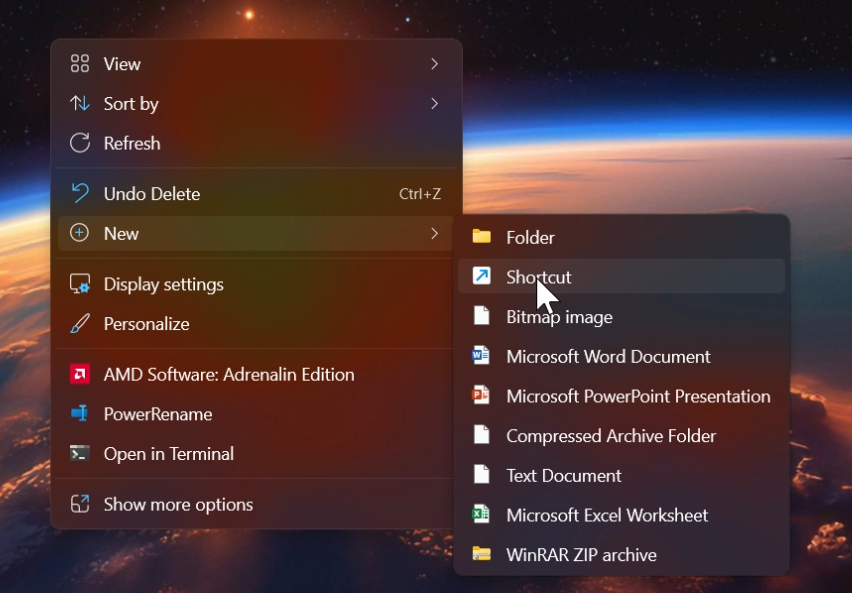Click the yellow Folder icon
The height and width of the screenshot is (593, 852).
click(482, 237)
